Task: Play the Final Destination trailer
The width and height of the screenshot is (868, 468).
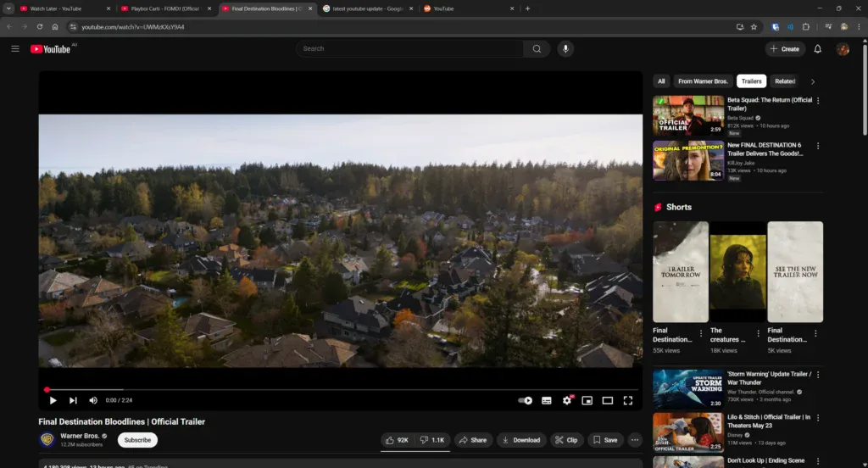Action: [53, 400]
